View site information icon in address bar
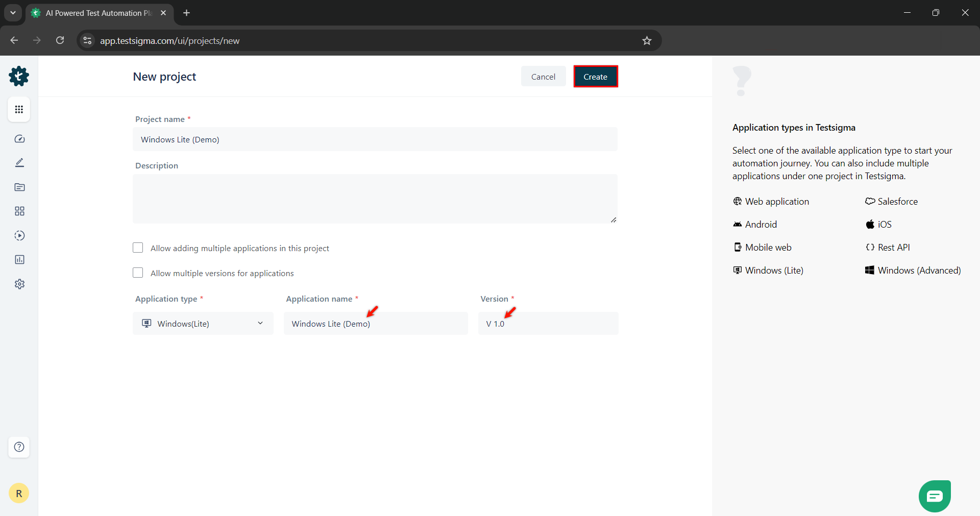 (x=88, y=41)
